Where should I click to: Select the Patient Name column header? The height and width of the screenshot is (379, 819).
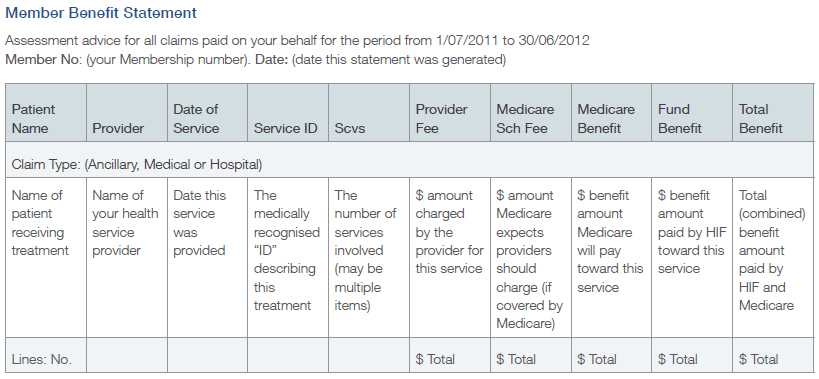[46, 113]
